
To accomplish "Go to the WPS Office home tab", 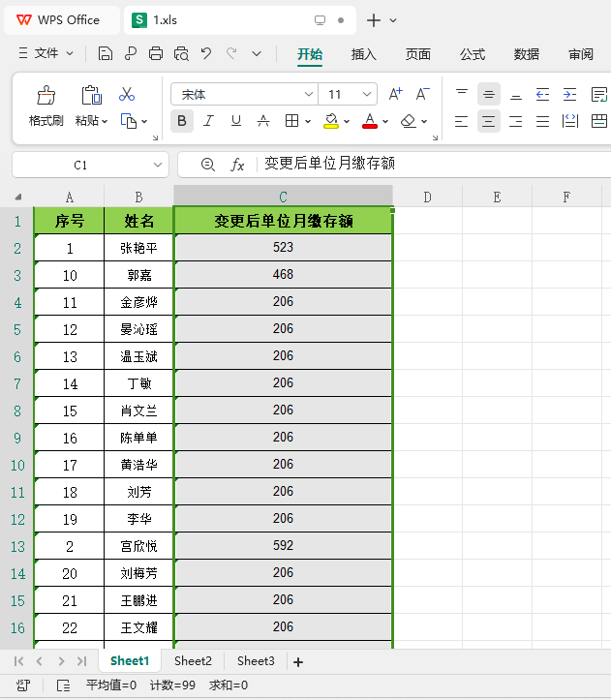I will [62, 20].
